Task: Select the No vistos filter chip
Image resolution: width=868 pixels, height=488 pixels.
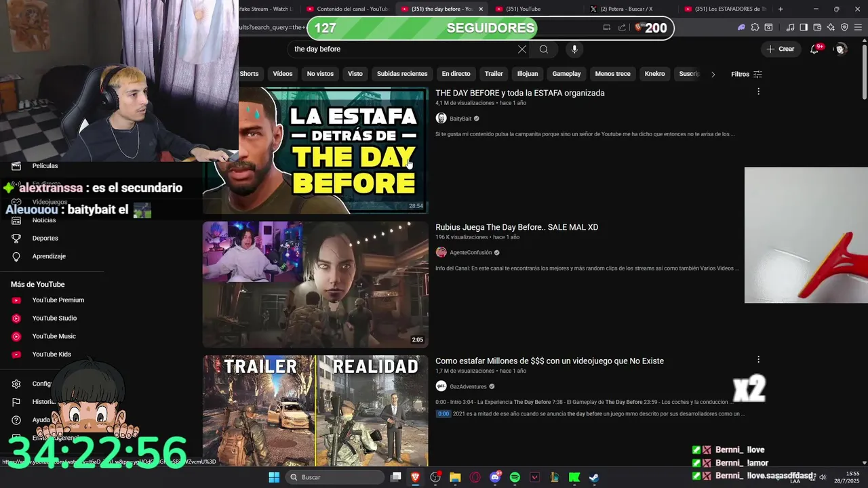Action: coord(320,74)
